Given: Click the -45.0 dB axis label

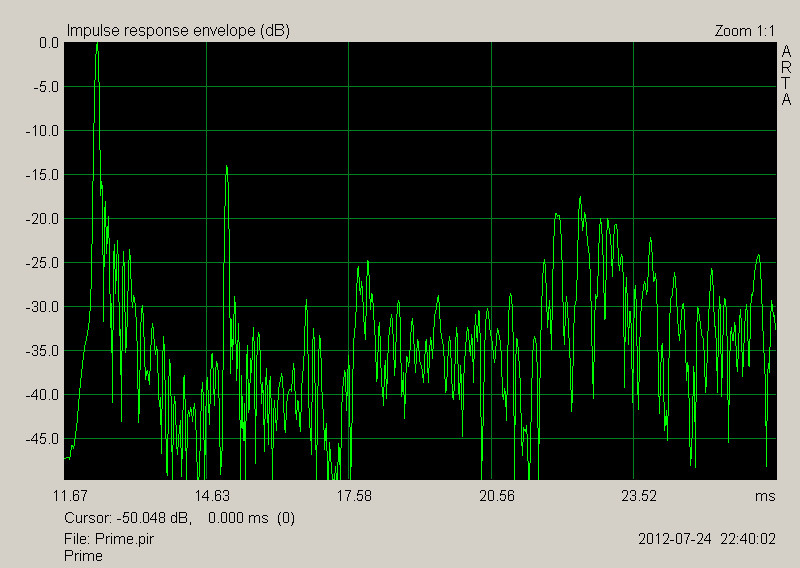Looking at the screenshot, I should [42, 438].
